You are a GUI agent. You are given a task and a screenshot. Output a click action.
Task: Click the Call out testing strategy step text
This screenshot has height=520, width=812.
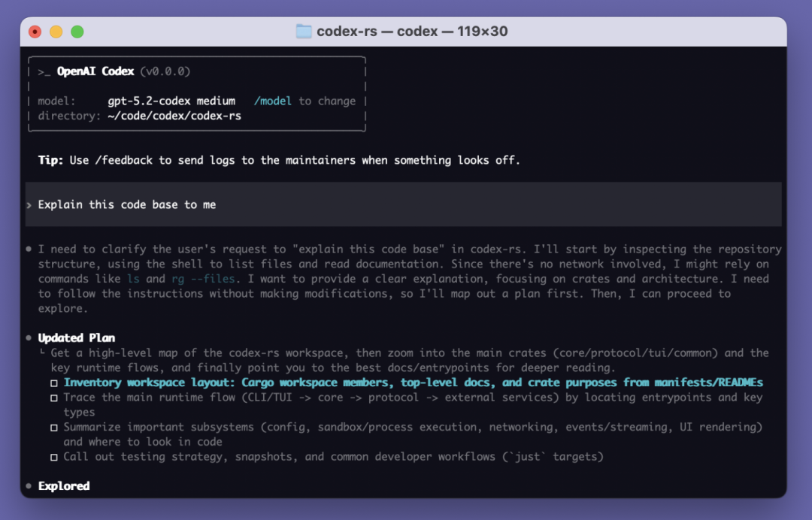[334, 457]
